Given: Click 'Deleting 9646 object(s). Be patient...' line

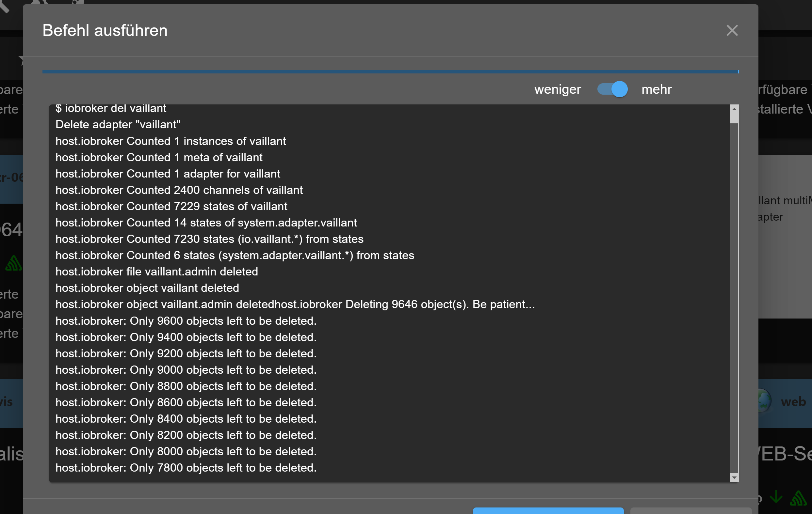Looking at the screenshot, I should [295, 304].
